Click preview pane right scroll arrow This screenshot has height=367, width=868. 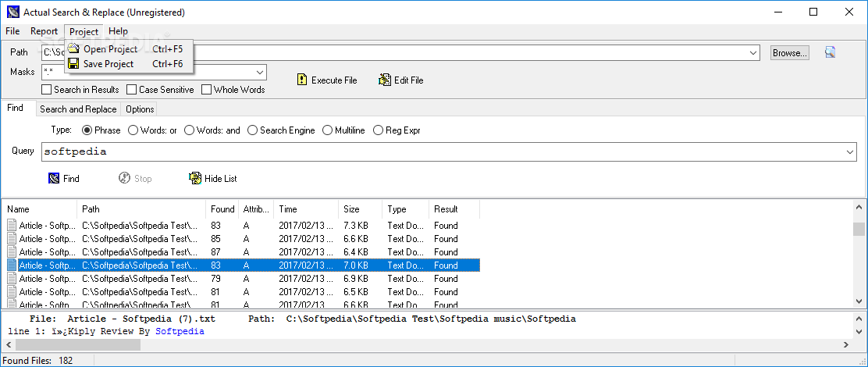coord(845,344)
